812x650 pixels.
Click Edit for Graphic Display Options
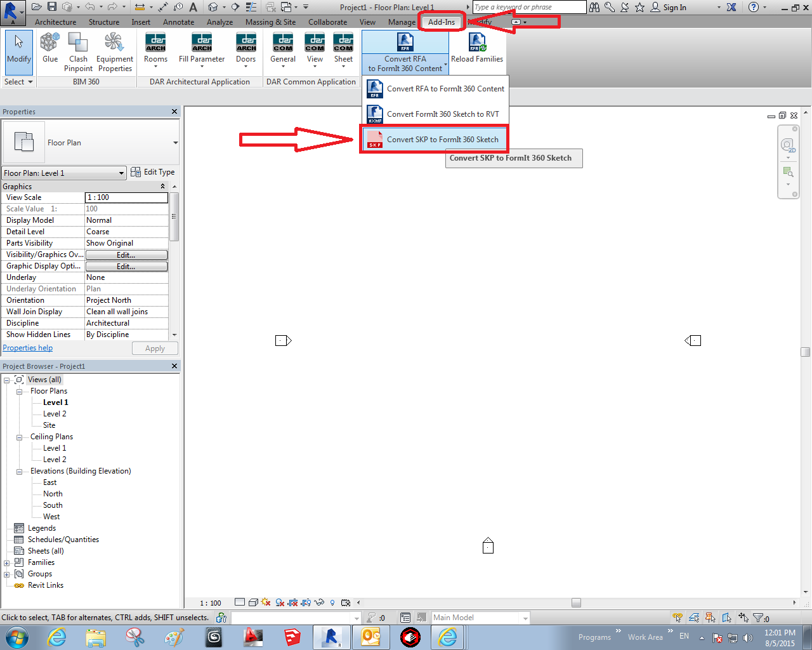coord(126,267)
